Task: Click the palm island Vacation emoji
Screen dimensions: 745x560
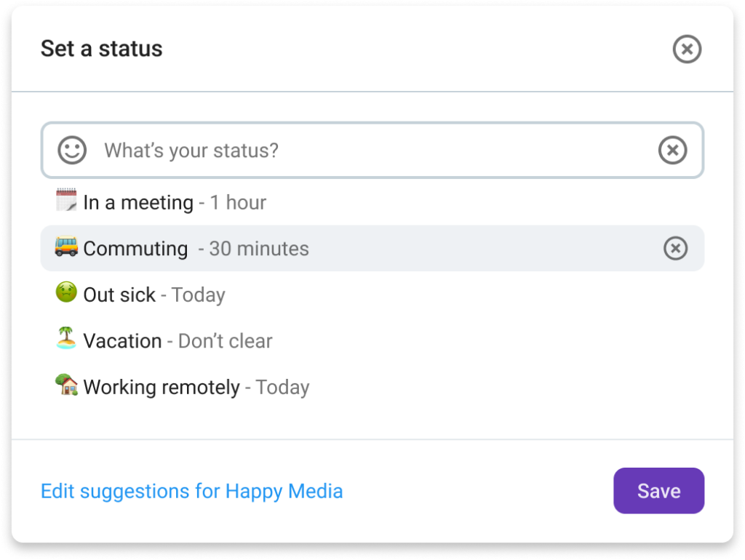Action: (66, 339)
